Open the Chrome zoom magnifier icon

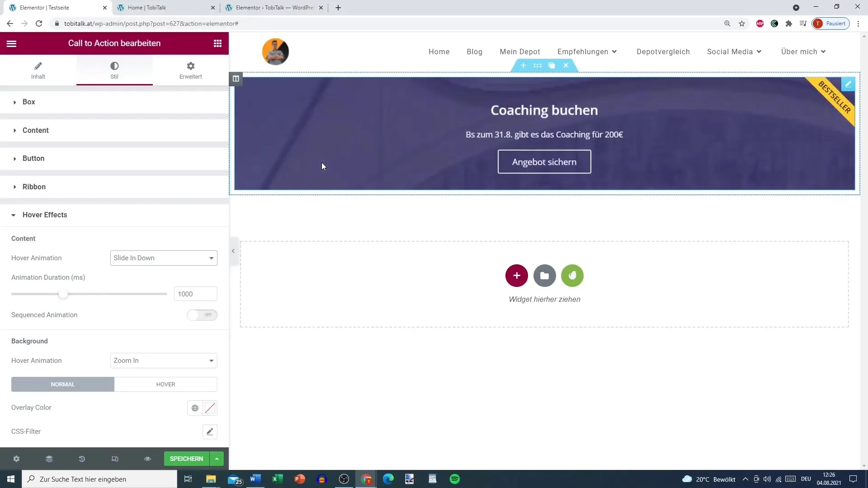(x=727, y=23)
